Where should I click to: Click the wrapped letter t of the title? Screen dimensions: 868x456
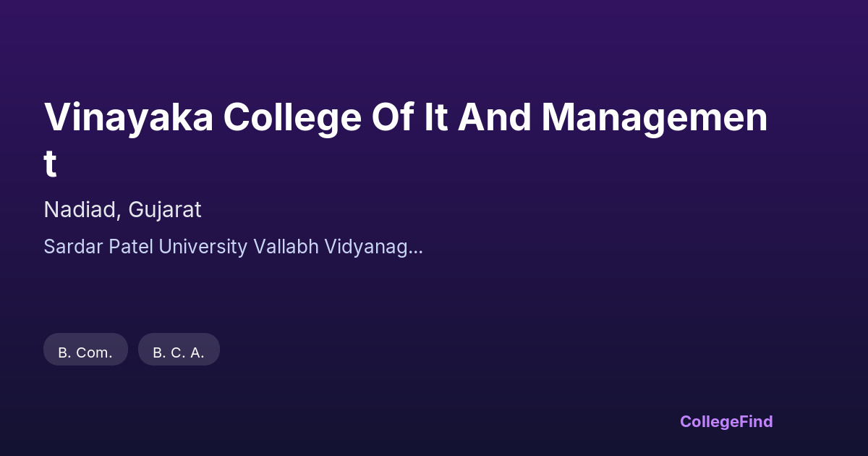coord(50,164)
